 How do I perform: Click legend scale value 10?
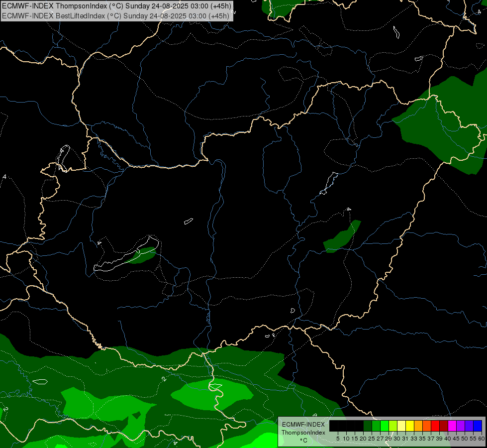[346, 439]
